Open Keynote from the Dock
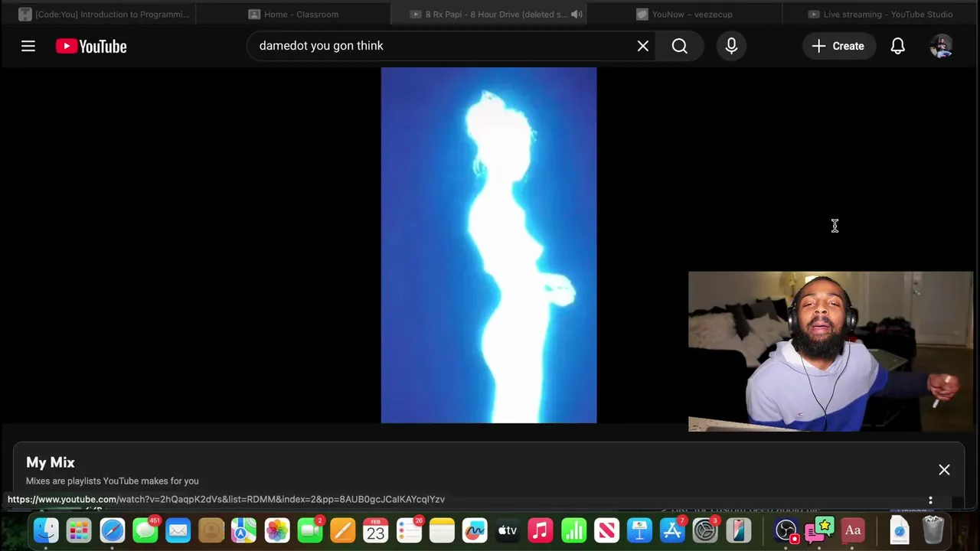Image resolution: width=980 pixels, height=551 pixels. (x=639, y=530)
